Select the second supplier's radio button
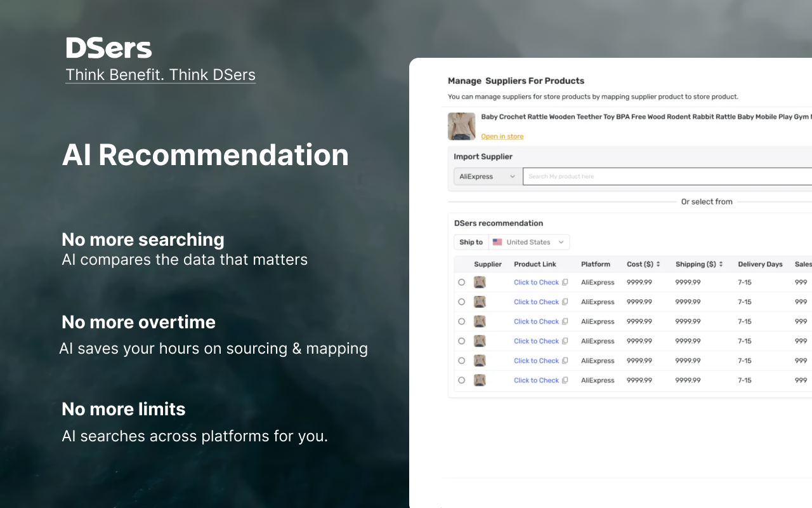Image resolution: width=812 pixels, height=508 pixels. [x=461, y=302]
